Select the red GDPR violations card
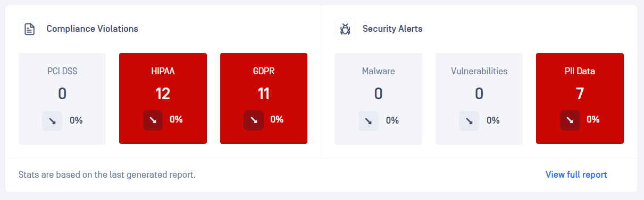 point(264,98)
